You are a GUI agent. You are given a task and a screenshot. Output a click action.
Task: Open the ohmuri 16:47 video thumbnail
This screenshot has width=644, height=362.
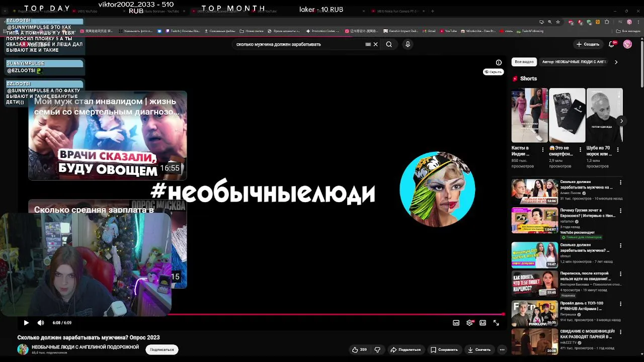[534, 255]
